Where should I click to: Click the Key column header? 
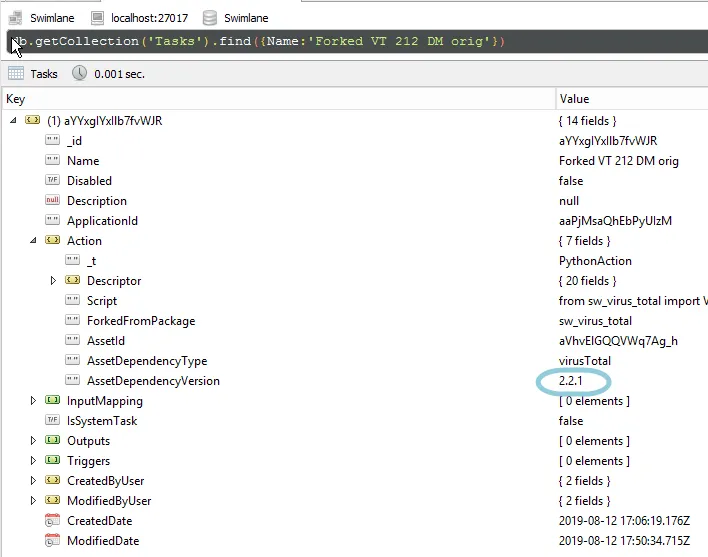(279, 99)
